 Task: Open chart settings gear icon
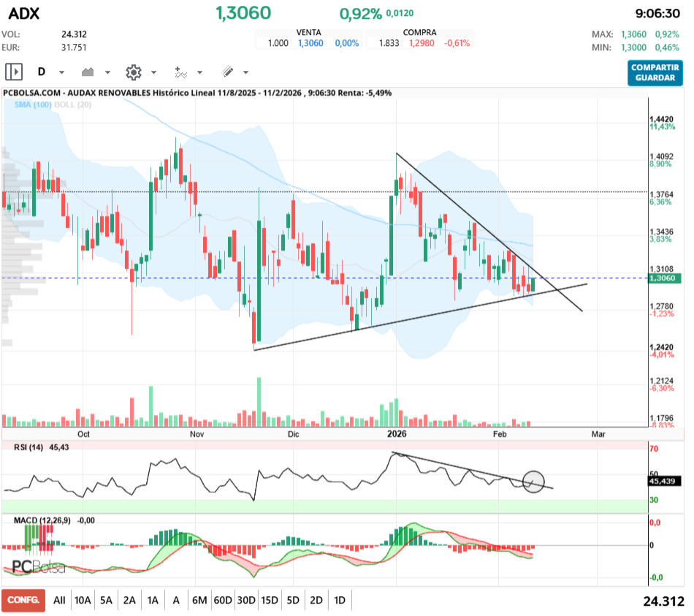133,72
